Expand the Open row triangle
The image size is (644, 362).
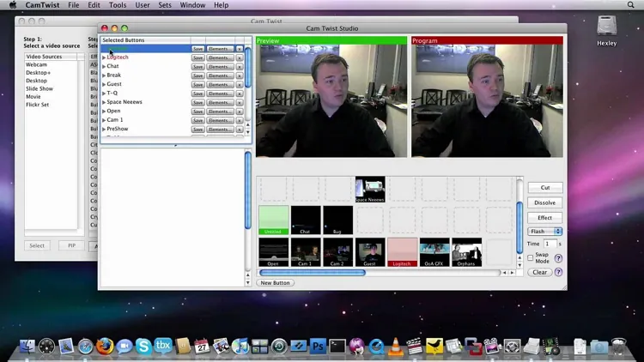pyautogui.click(x=104, y=112)
